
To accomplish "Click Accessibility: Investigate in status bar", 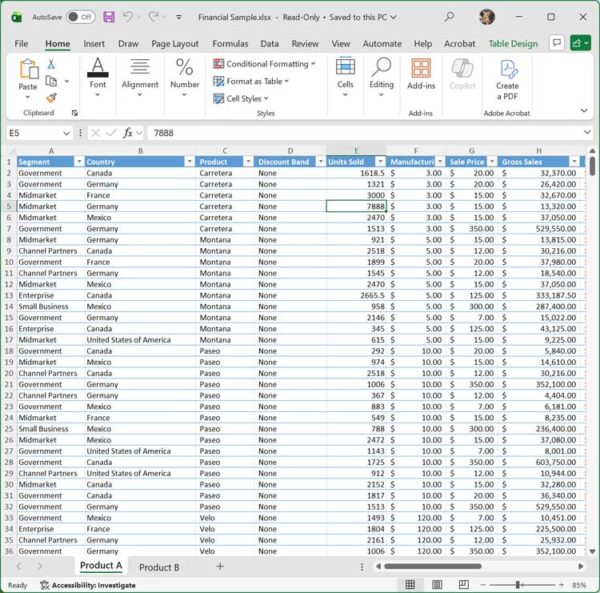I will [x=88, y=585].
